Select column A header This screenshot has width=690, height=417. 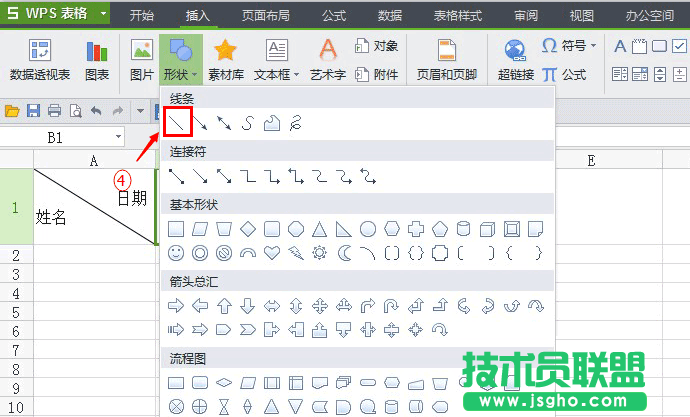click(94, 160)
